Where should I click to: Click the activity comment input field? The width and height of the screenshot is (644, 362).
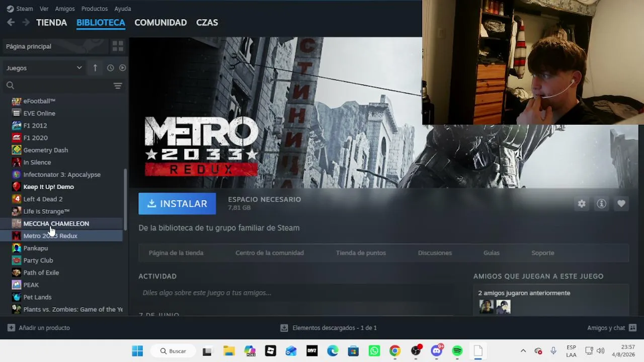pos(297,293)
